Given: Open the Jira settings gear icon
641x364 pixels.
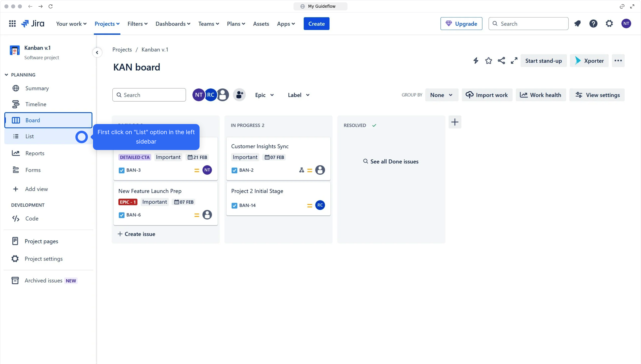Looking at the screenshot, I should pos(609,23).
